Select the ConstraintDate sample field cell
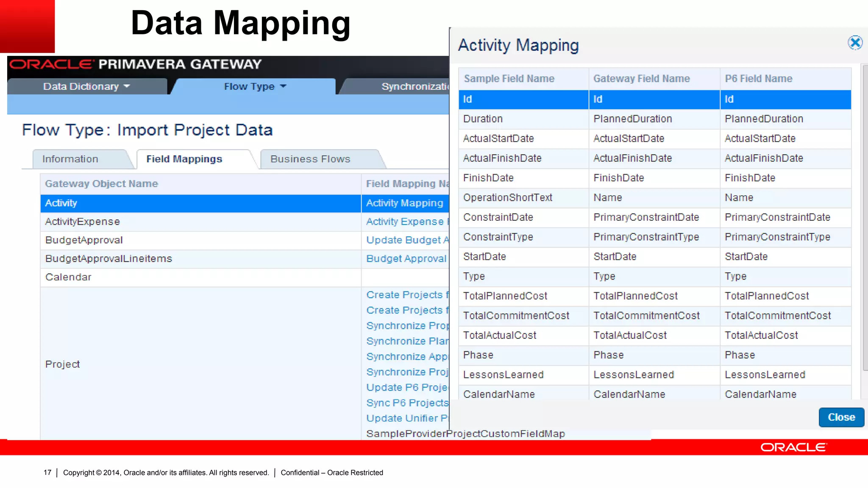The image size is (868, 488). point(523,217)
